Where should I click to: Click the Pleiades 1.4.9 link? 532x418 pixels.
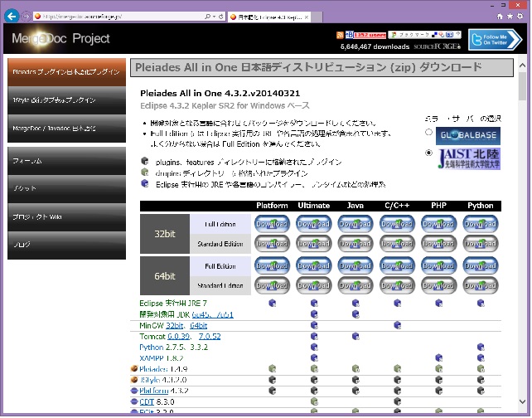pos(153,370)
